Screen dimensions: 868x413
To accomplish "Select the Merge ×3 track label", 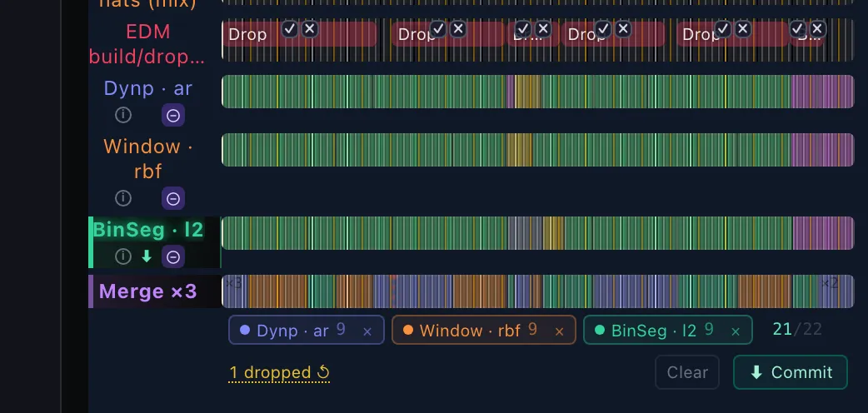I will tap(147, 291).
